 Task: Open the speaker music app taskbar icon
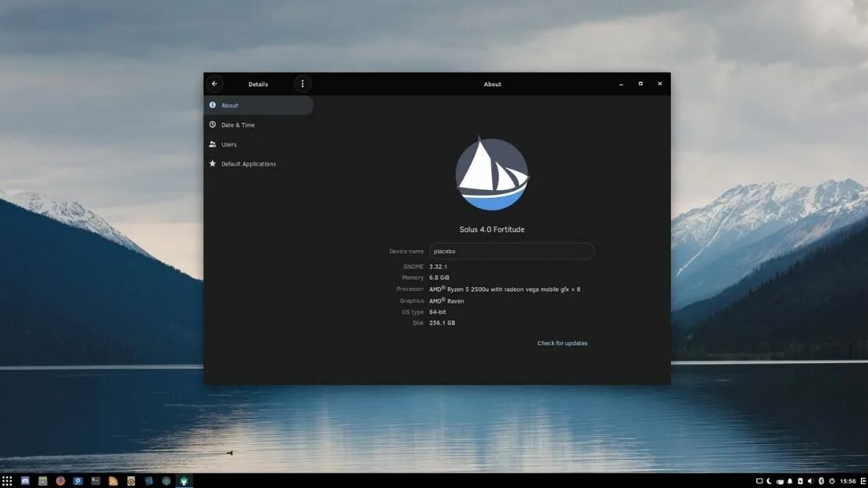(131, 481)
